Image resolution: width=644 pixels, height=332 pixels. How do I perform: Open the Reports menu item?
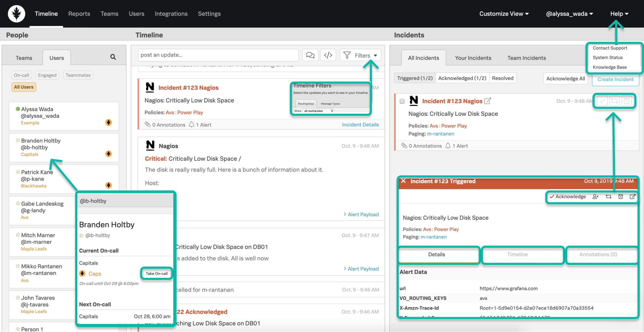79,14
